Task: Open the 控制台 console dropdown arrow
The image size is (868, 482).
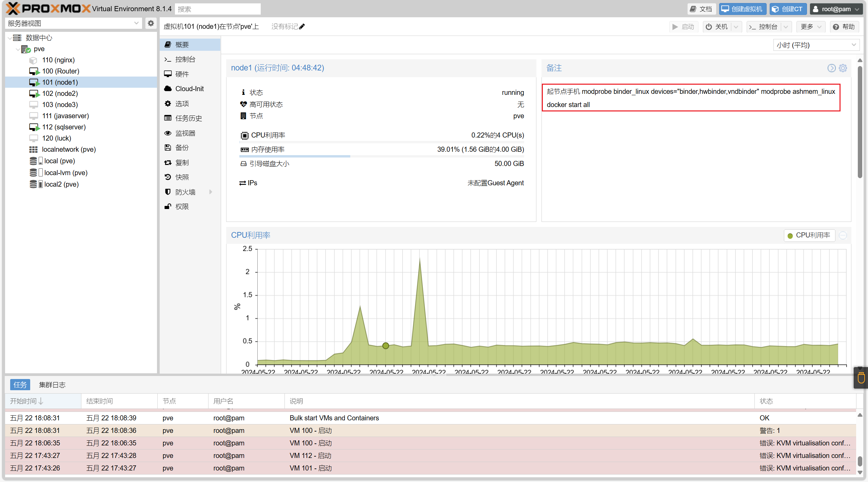Action: tap(786, 27)
